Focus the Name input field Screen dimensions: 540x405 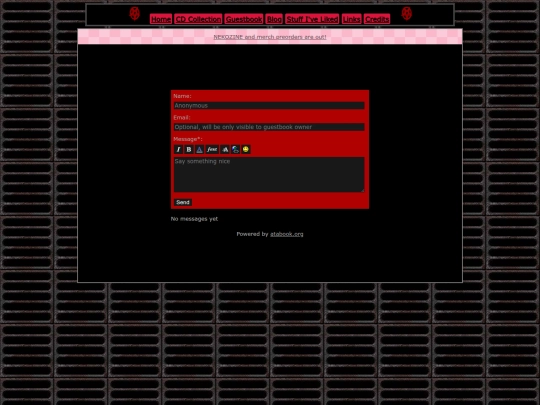pyautogui.click(x=269, y=106)
